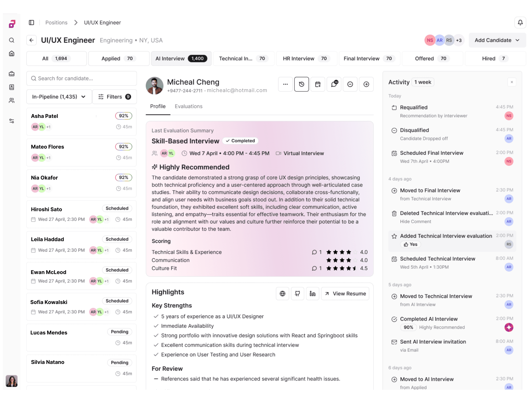Open the search icon in left navigation
The width and height of the screenshot is (532, 408).
[11, 40]
